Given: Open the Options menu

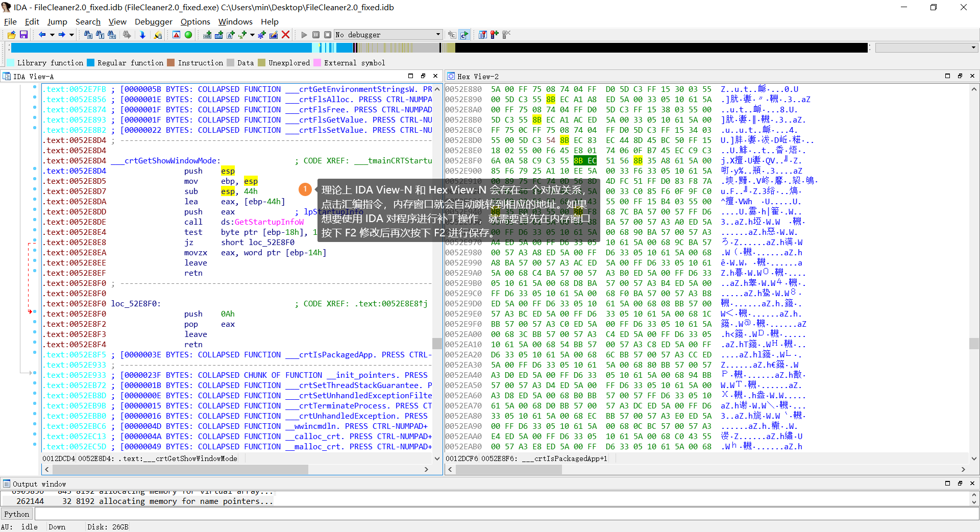Looking at the screenshot, I should 195,21.
